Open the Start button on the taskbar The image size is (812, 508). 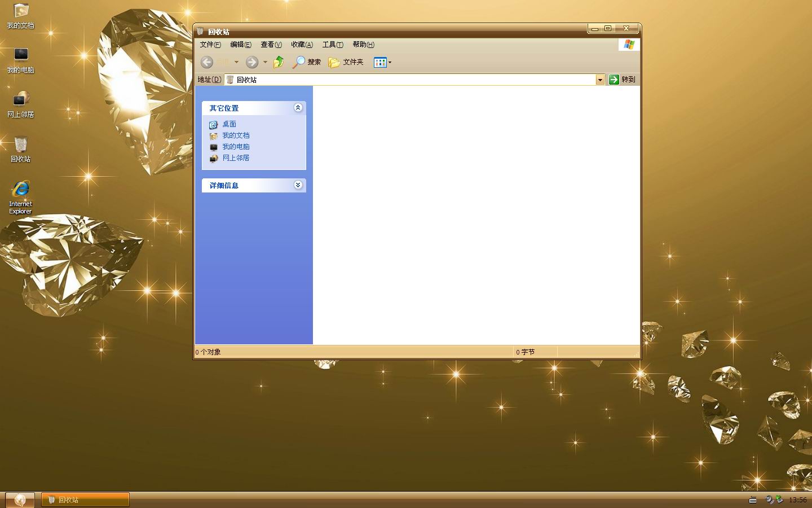point(20,500)
